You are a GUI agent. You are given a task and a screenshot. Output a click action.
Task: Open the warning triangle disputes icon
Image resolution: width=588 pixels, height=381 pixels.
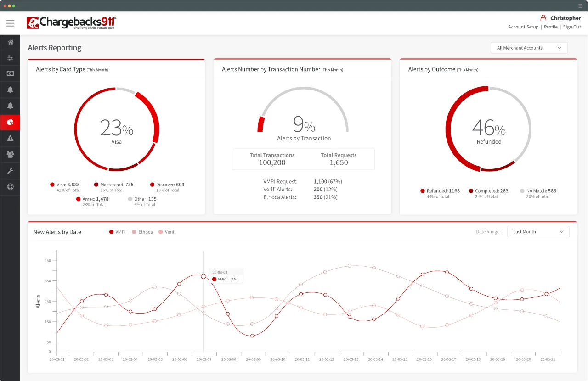[x=10, y=138]
